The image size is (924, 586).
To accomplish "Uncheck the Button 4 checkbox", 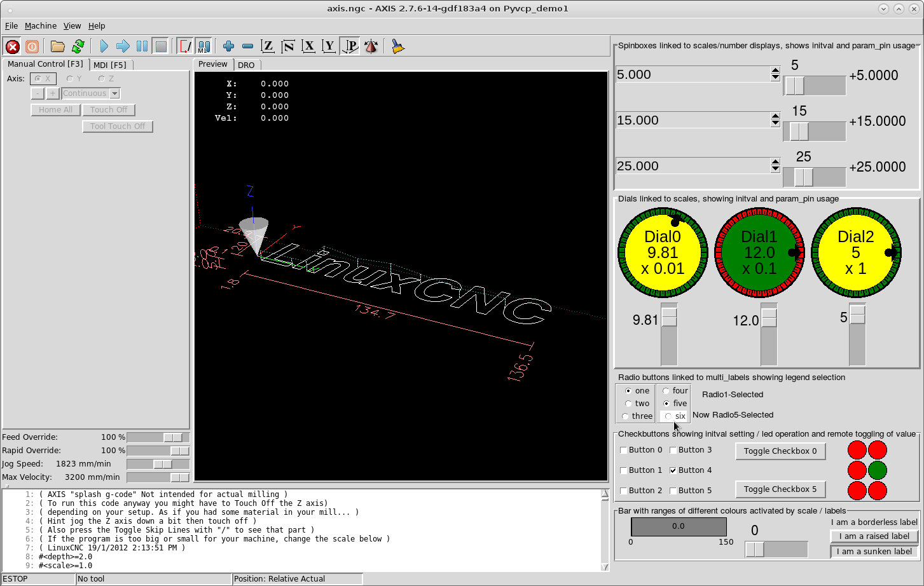I will click(673, 470).
